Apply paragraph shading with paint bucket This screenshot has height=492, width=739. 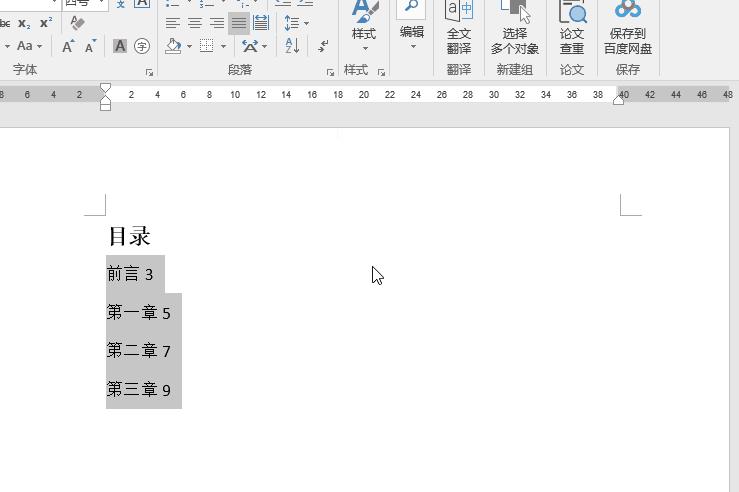pos(174,46)
